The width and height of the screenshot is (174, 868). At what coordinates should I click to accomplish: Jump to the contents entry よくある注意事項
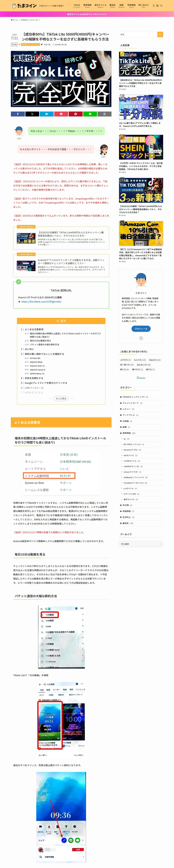point(34,329)
